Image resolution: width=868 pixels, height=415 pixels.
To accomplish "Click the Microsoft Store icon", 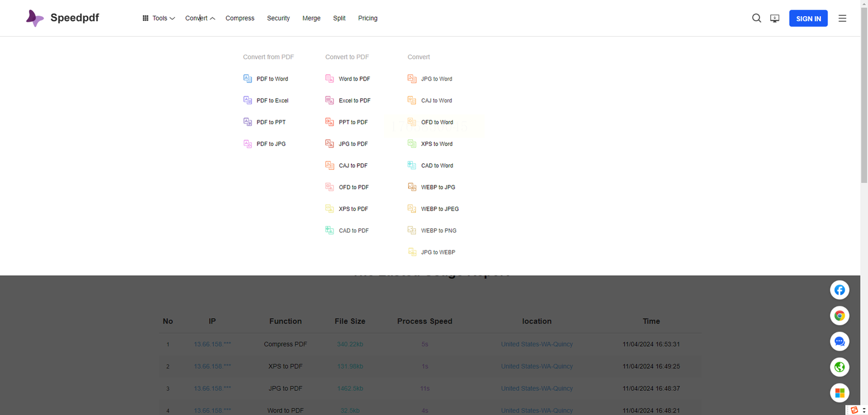I will pos(839,393).
